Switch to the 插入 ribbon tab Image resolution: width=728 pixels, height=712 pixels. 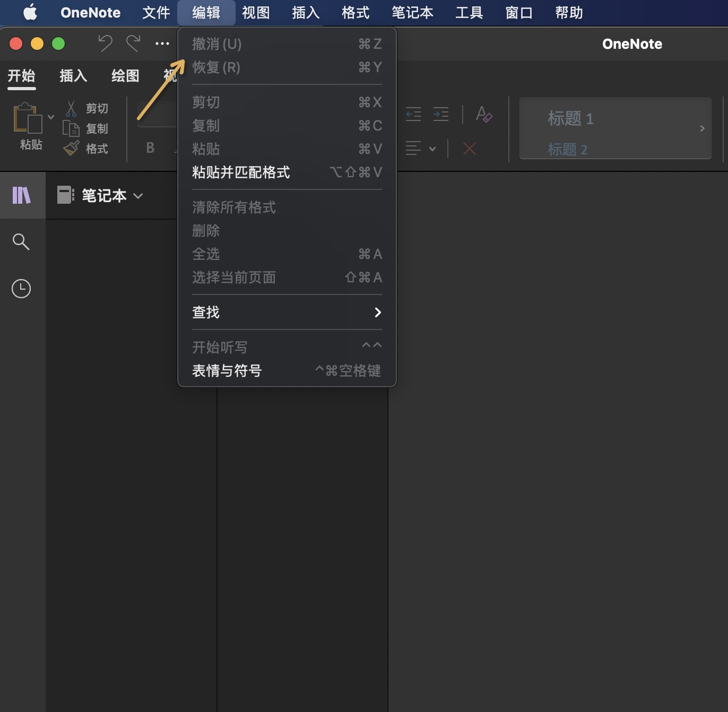pyautogui.click(x=73, y=76)
